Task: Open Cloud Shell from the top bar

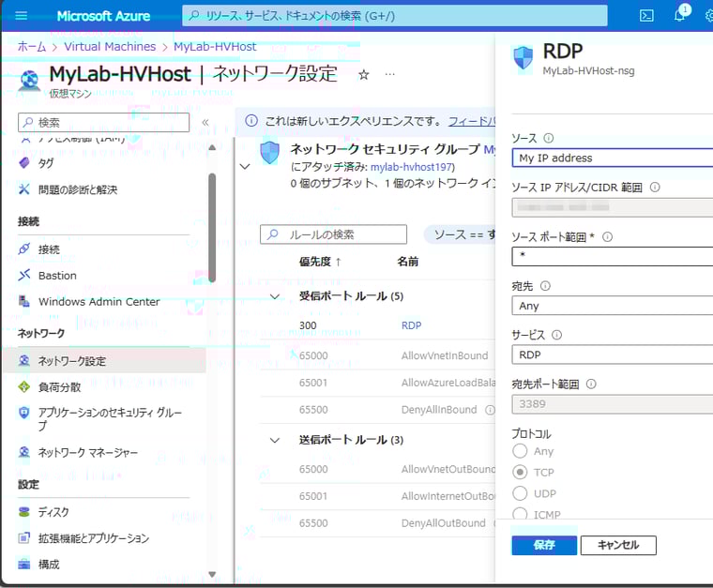Action: point(646,16)
